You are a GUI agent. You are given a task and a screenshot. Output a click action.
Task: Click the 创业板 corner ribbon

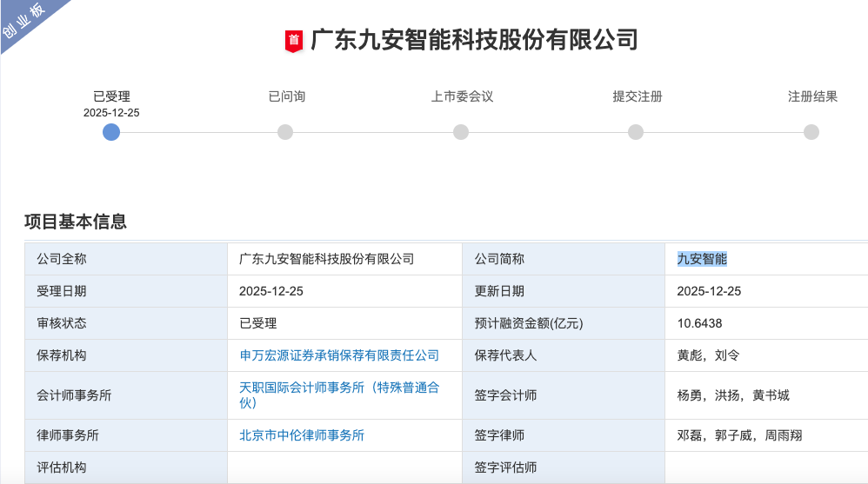[x=26, y=21]
